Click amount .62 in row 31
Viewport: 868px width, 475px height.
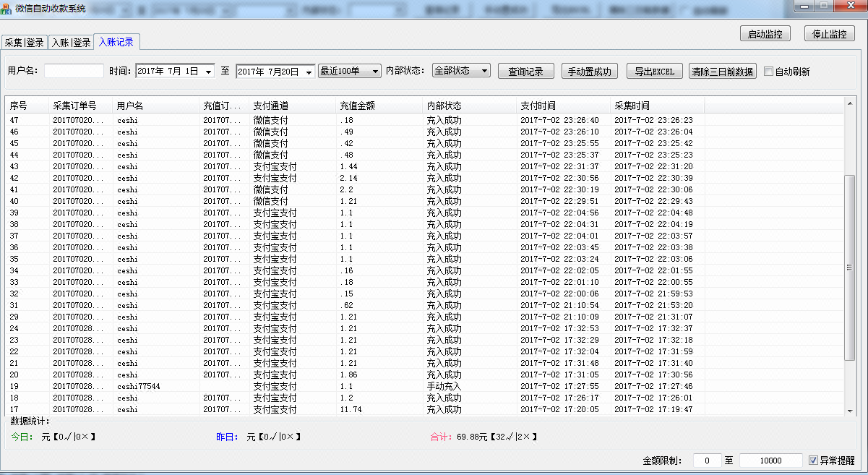pyautogui.click(x=346, y=305)
